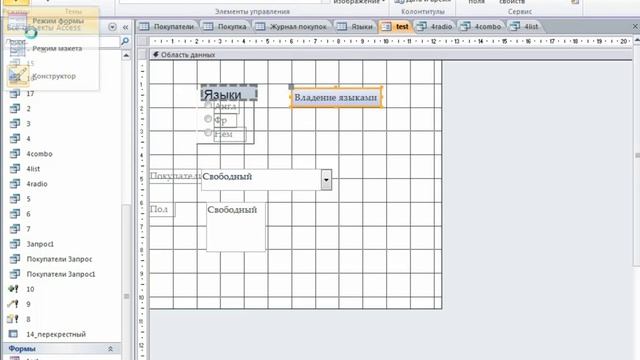The image size is (640, 360).
Task: Switch to the 4list tab
Action: click(524, 27)
